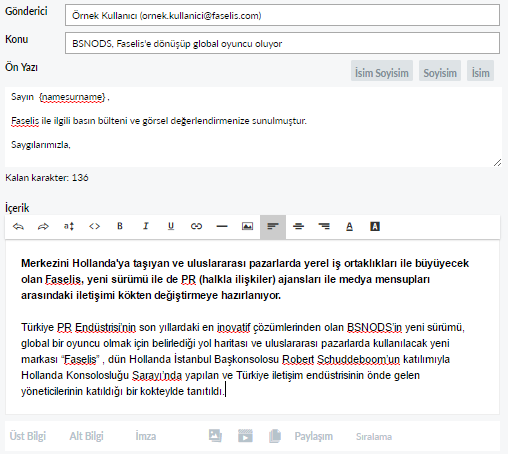This screenshot has width=508, height=454.
Task: Open the Alt Bilgi section
Action: [87, 436]
